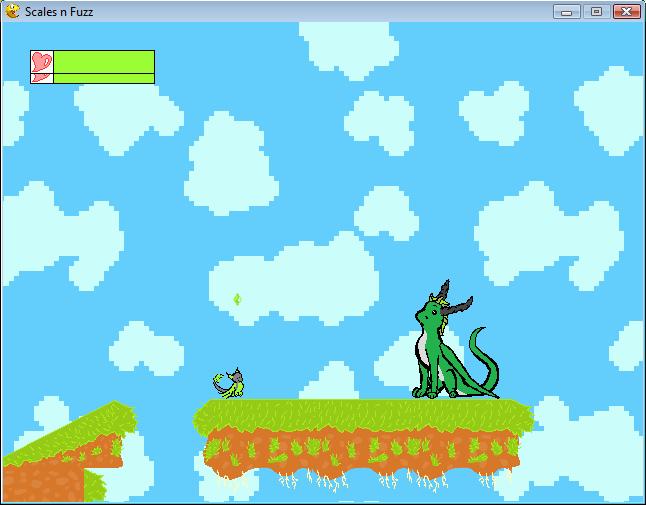Click the 'Scales n Fuzz' title text
The image size is (646, 505).
tap(59, 12)
